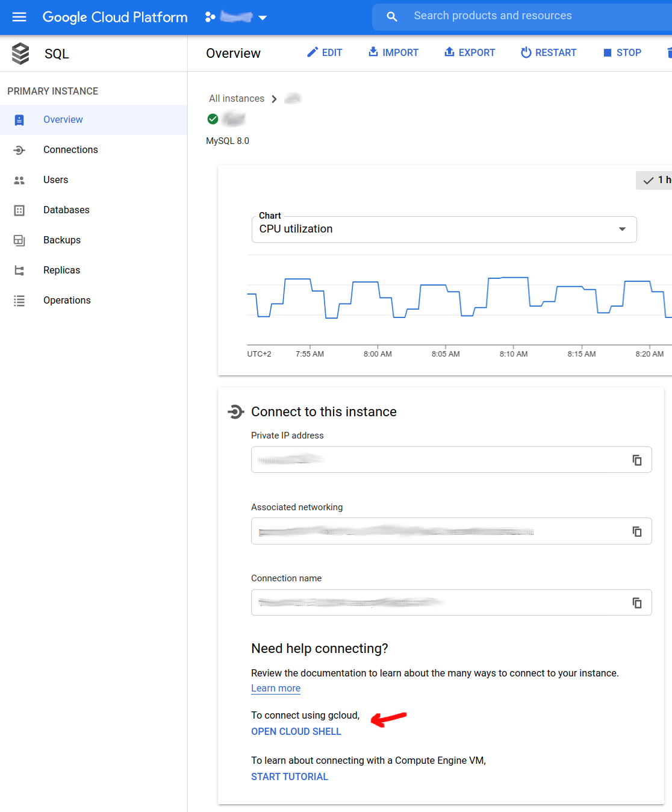The height and width of the screenshot is (812, 672).
Task: Click the UTC+2 timezone label
Action: (259, 354)
